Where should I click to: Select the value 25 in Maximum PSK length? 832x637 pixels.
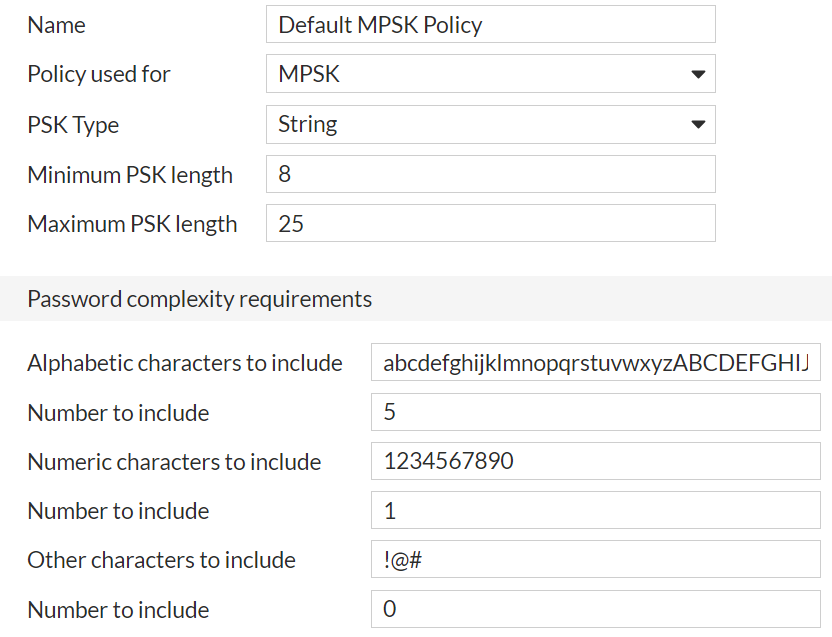(490, 222)
